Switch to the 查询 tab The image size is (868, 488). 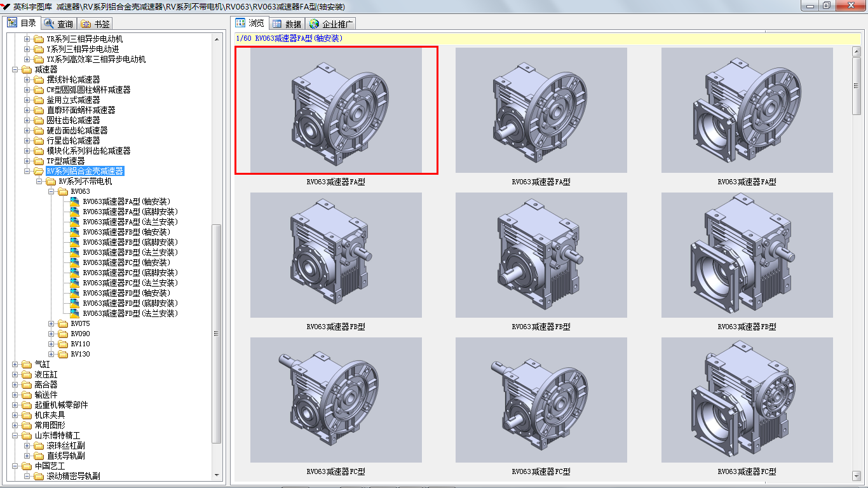pyautogui.click(x=58, y=24)
